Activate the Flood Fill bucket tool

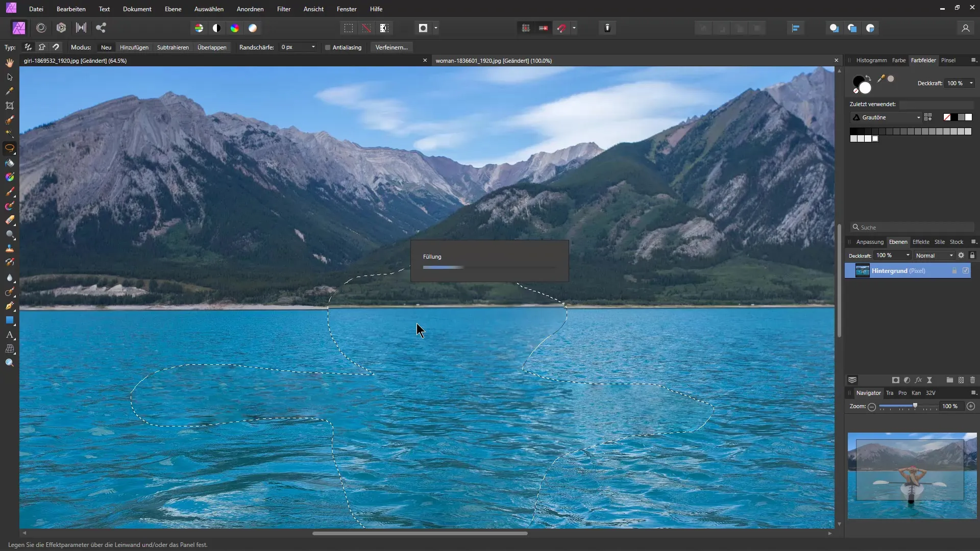pos(10,163)
